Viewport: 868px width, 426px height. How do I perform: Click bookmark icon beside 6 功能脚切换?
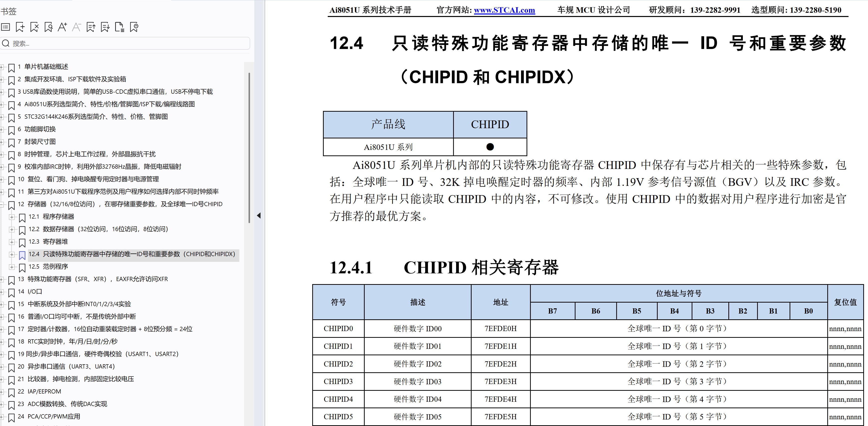pos(11,130)
